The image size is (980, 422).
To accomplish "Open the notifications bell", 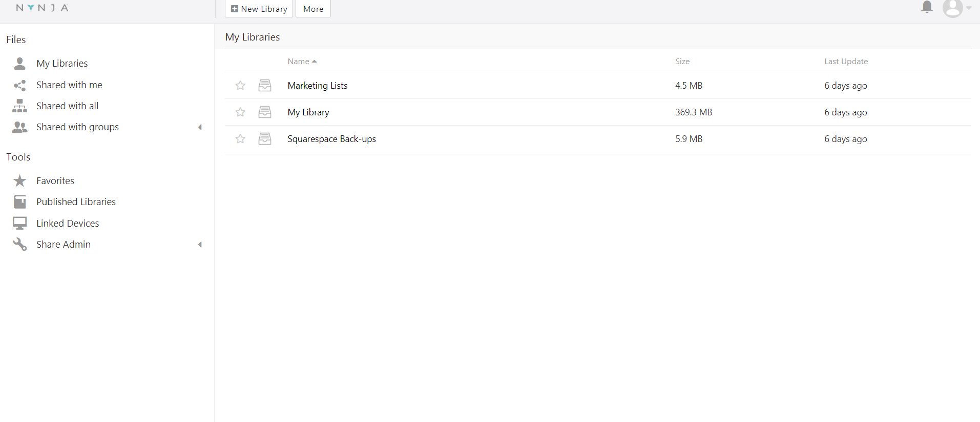I will click(927, 7).
